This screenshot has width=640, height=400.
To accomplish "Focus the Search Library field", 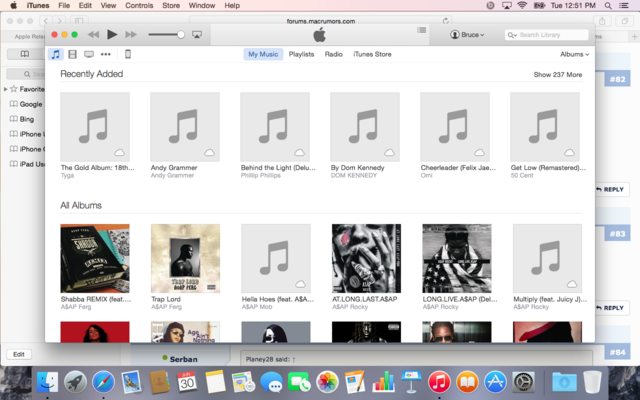I will click(x=547, y=35).
